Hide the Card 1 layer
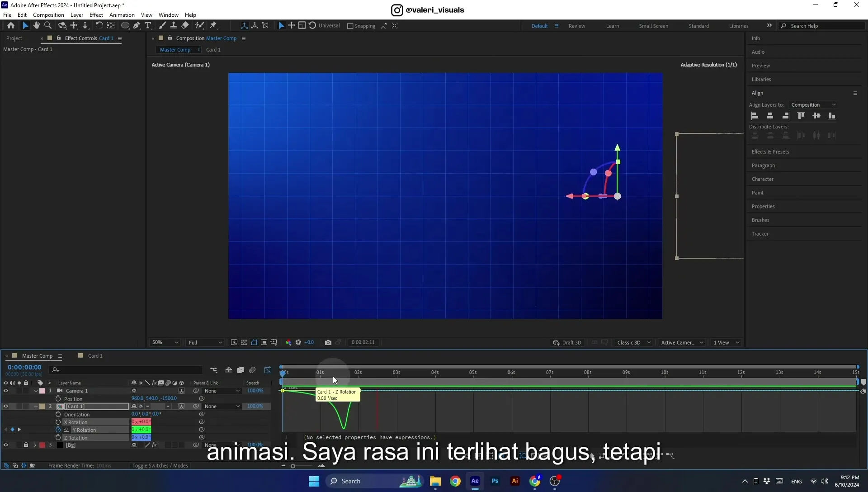The image size is (868, 492). 6,406
